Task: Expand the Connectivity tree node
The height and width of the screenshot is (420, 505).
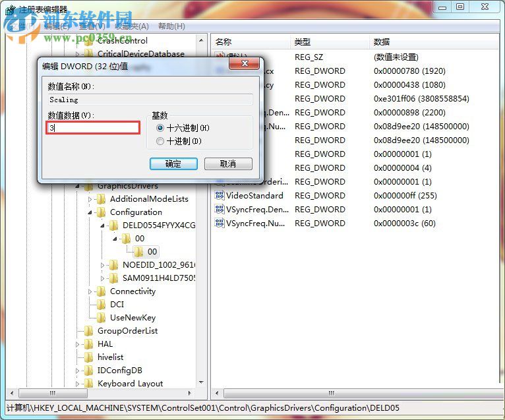Action: (90, 292)
